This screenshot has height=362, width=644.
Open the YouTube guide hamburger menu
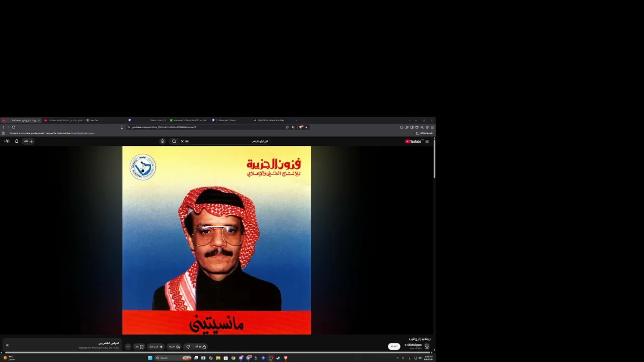(427, 141)
